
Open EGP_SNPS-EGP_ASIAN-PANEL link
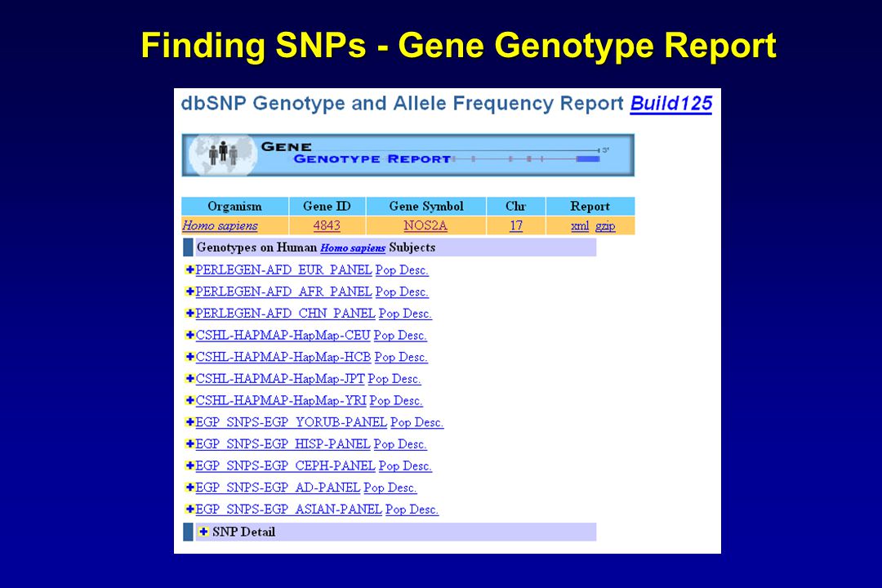click(288, 510)
